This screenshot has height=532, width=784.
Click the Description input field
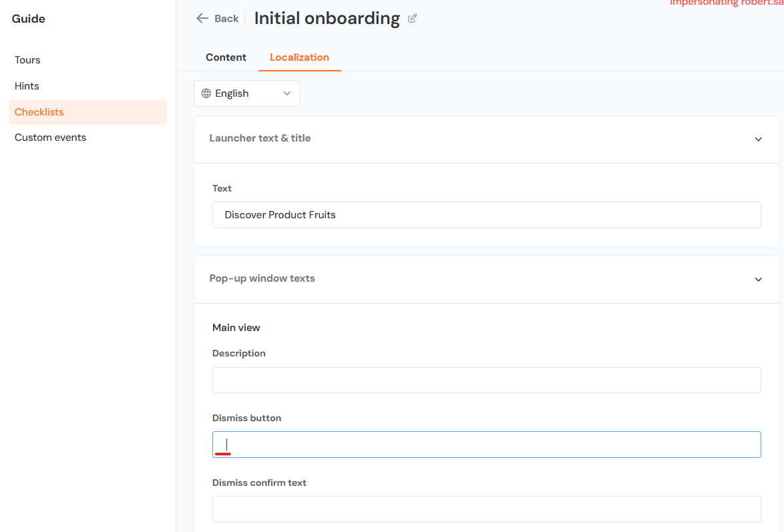(486, 380)
